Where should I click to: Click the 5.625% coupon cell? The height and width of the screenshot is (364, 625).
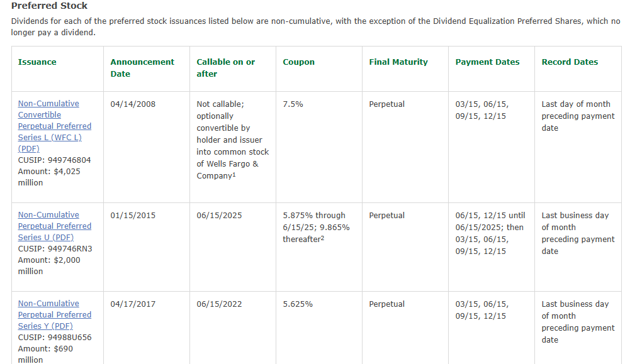297,304
